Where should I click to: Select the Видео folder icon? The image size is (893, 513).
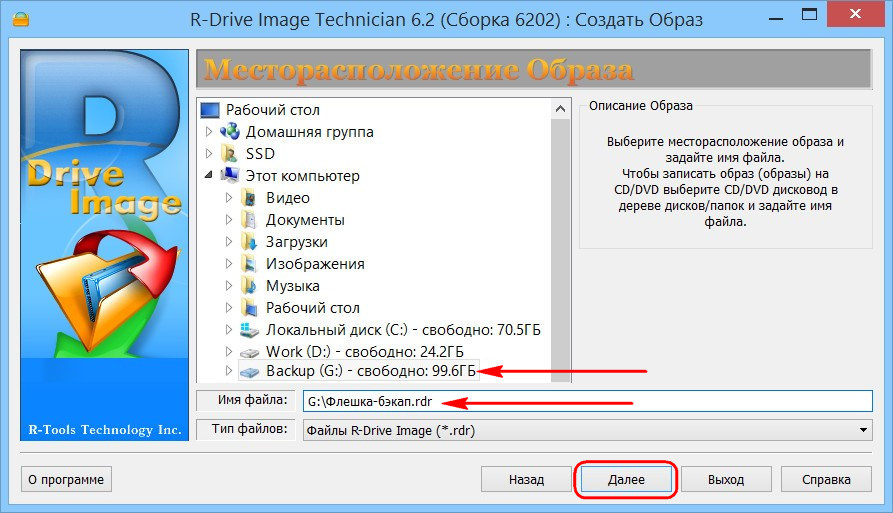(249, 198)
